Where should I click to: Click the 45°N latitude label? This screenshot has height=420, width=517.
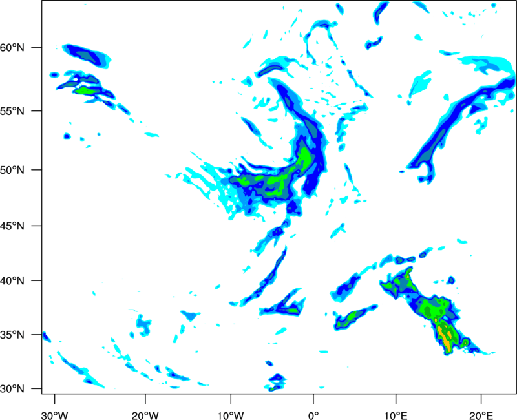pyautogui.click(x=12, y=226)
